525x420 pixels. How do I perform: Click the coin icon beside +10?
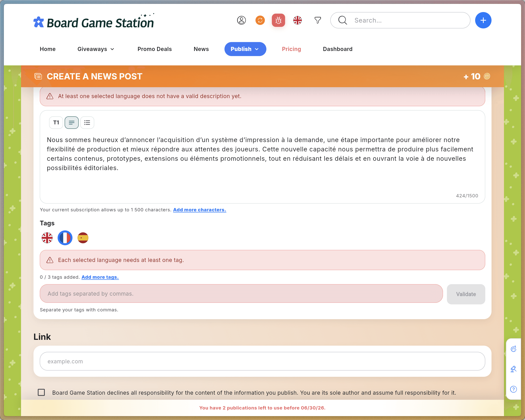(x=487, y=76)
